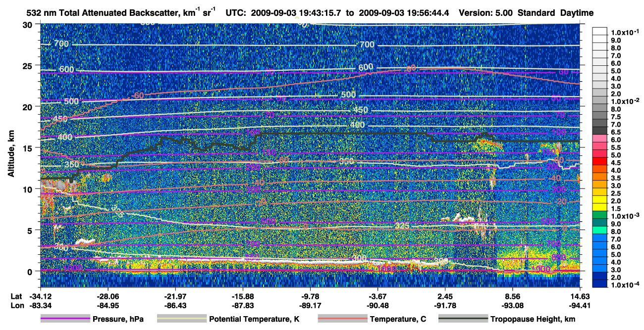Click the magenta Pressure legend line swatch
This screenshot has width=644, height=330.
point(65,319)
